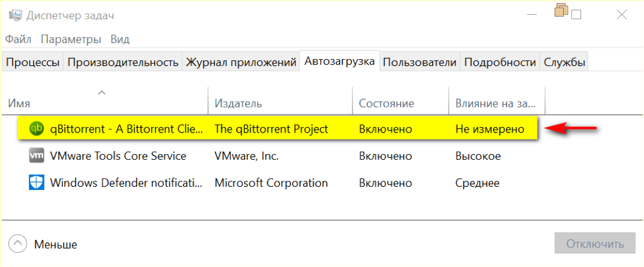
Task: Switch to the Службы tab
Action: pos(564,62)
